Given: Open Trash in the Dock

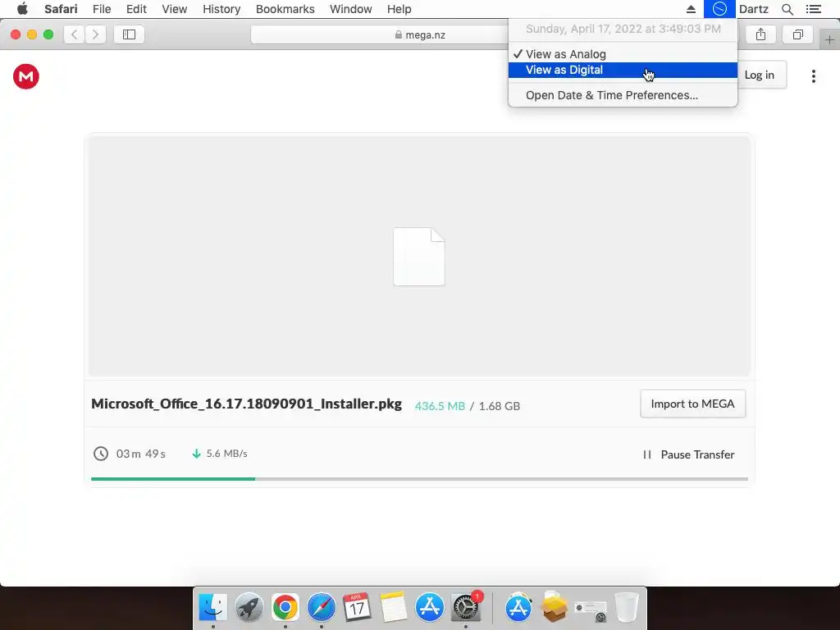Looking at the screenshot, I should (x=626, y=608).
